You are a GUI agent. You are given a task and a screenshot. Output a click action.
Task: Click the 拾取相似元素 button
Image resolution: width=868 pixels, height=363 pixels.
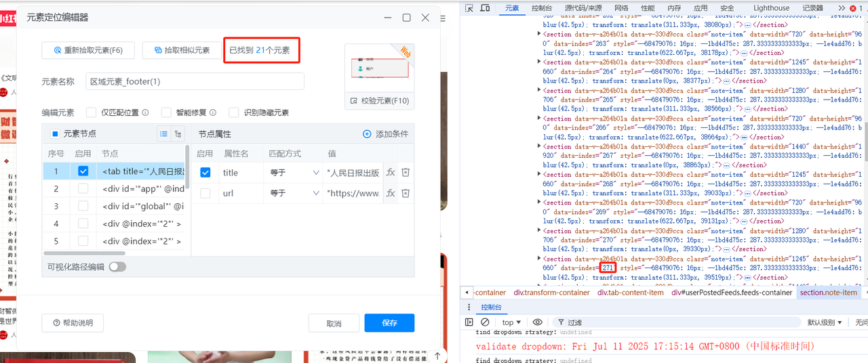click(182, 50)
